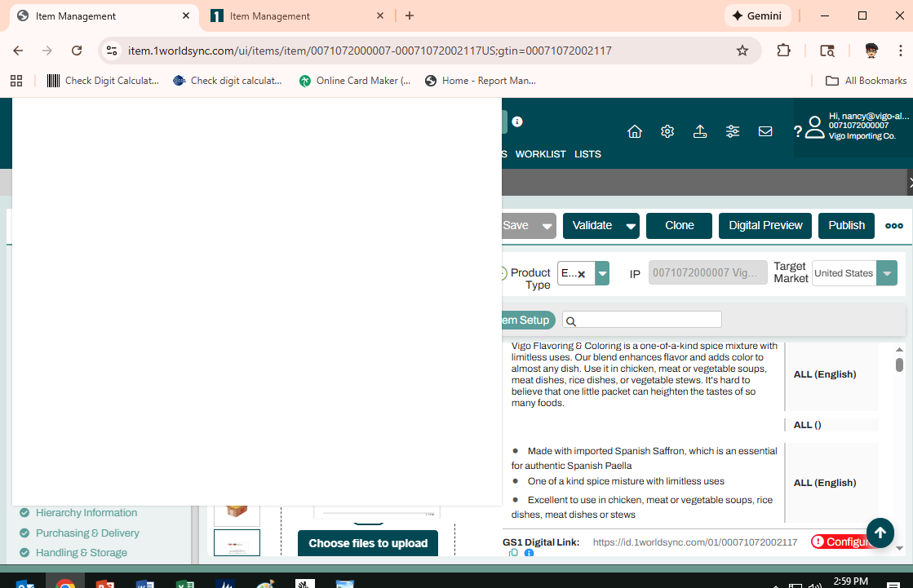Open the three-dots more actions menu
The width and height of the screenshot is (913, 588).
point(894,226)
